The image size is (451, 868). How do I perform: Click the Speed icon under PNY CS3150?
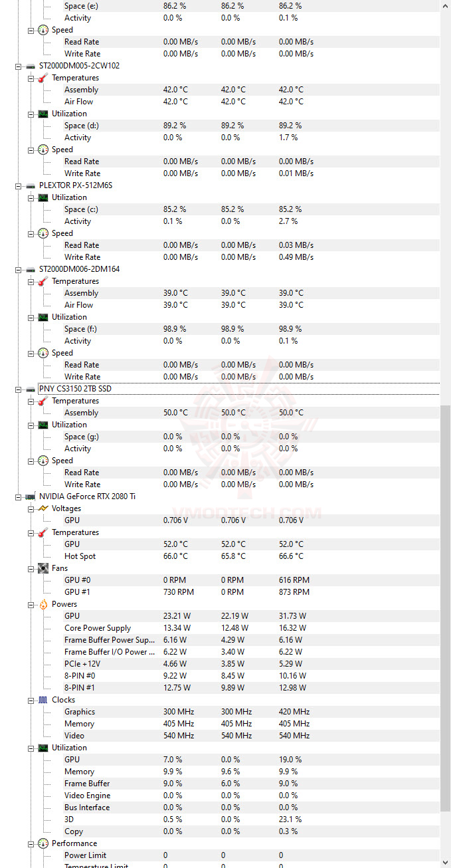[43, 461]
